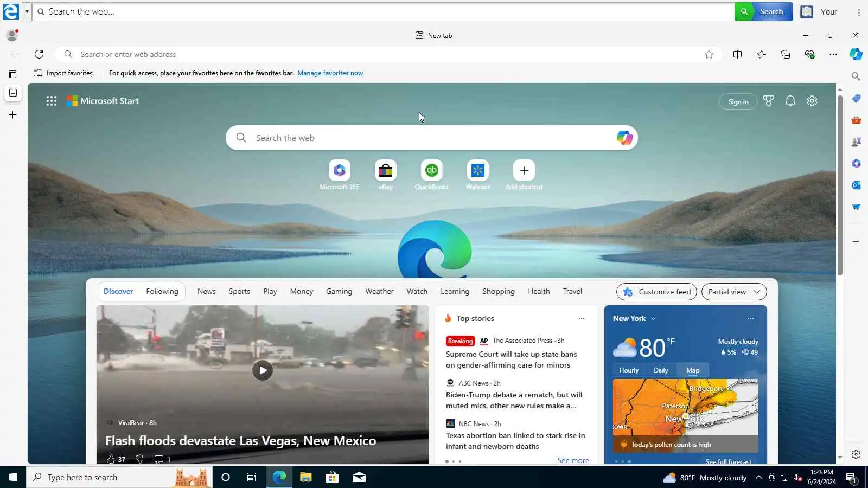Viewport: 868px width, 488px height.
Task: Open page settings gear near Sign in
Action: (x=812, y=101)
